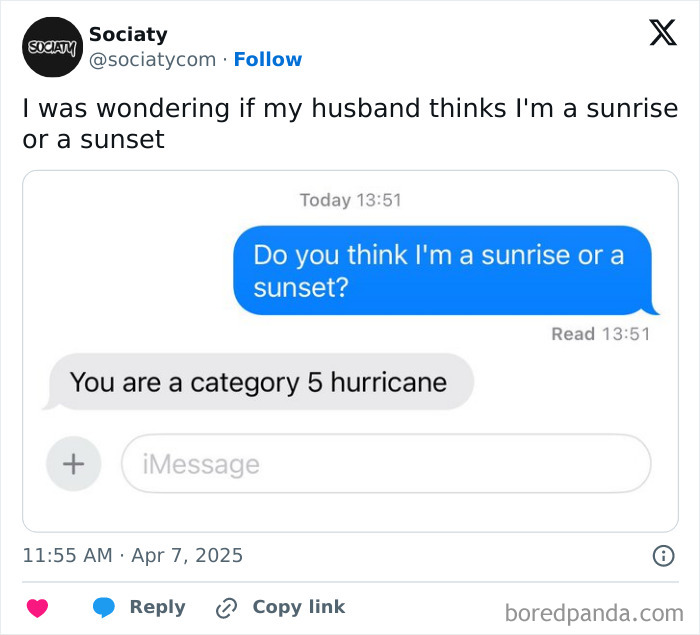Click the Read 13:51 receipt label
The height and width of the screenshot is (635, 700).
click(600, 334)
